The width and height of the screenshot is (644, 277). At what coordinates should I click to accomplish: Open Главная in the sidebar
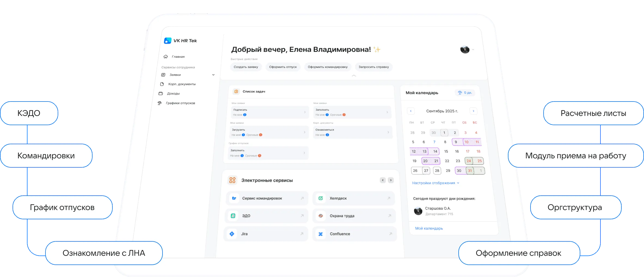178,57
